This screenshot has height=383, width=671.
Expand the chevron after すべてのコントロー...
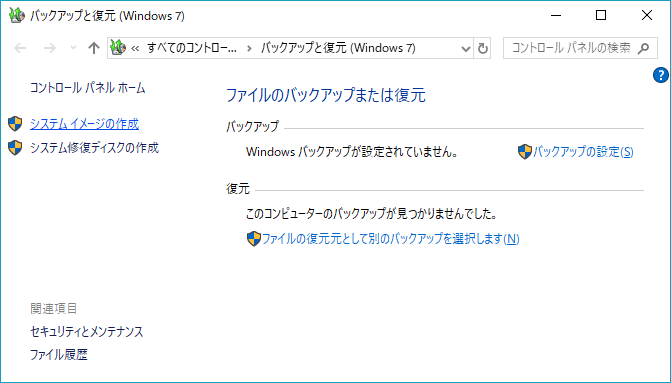(x=249, y=48)
